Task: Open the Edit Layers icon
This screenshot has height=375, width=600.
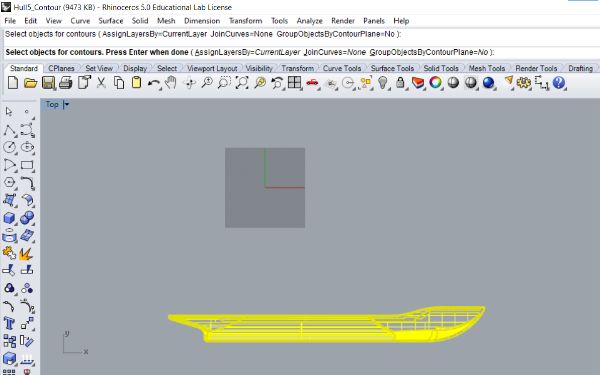Action: click(x=418, y=83)
